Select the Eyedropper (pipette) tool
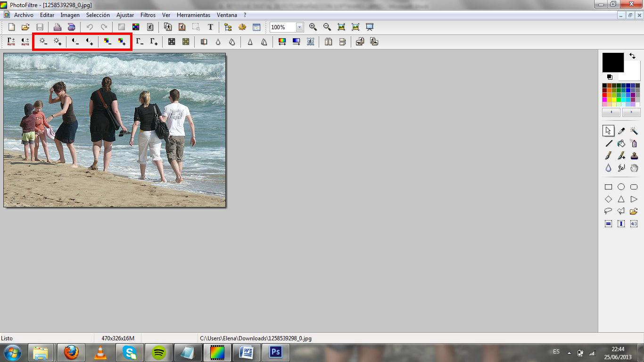 click(621, 131)
